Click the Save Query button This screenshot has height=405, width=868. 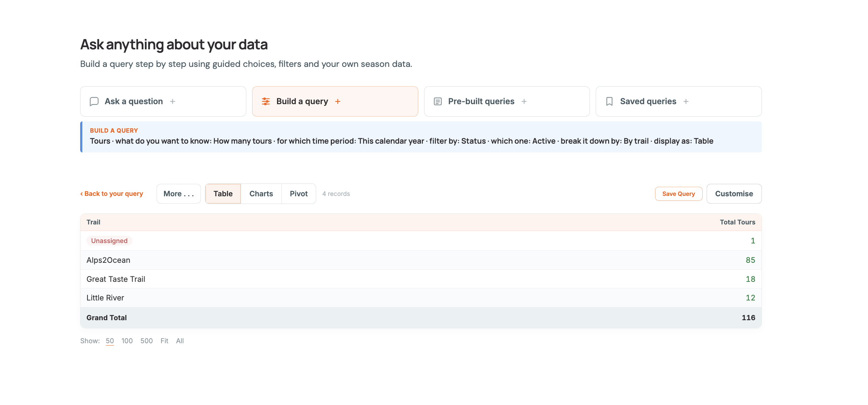pos(678,194)
